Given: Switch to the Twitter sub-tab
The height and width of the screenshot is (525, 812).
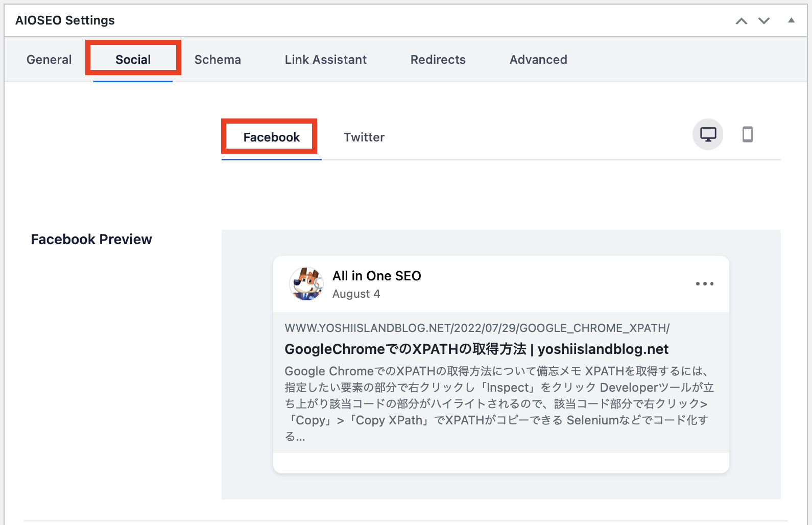Looking at the screenshot, I should (364, 137).
